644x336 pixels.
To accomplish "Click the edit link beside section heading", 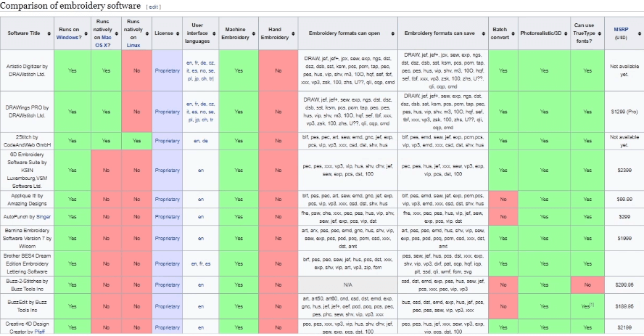I will [153, 7].
